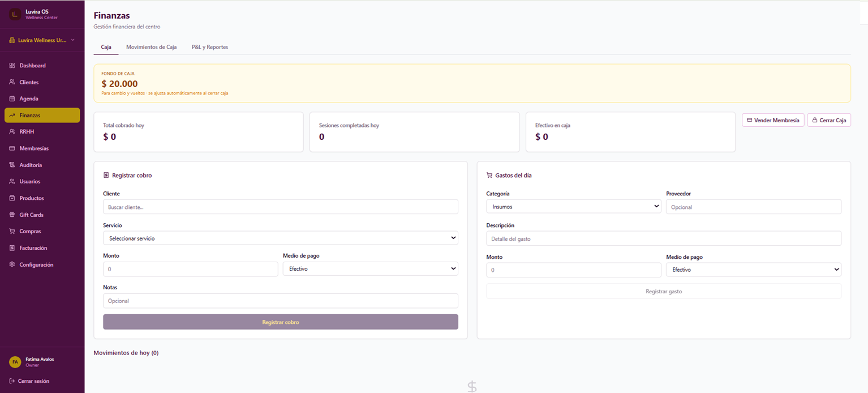The height and width of the screenshot is (393, 868).
Task: Click Cerrar sesión link
Action: click(29, 381)
